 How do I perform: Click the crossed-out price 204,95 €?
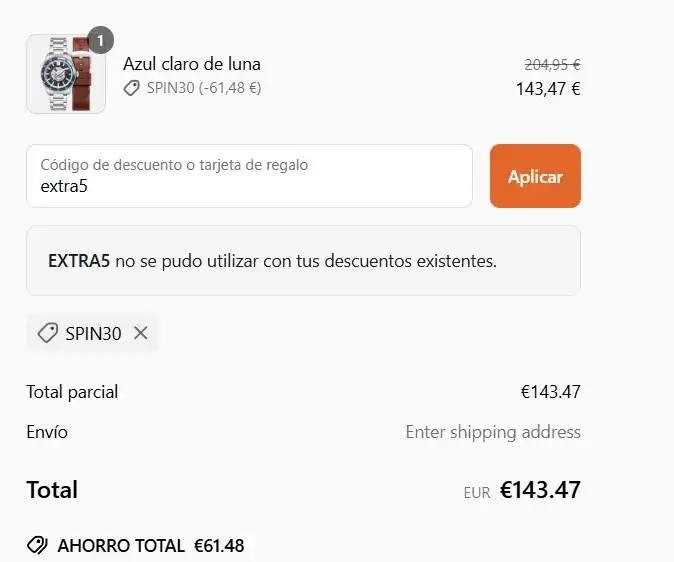click(552, 64)
